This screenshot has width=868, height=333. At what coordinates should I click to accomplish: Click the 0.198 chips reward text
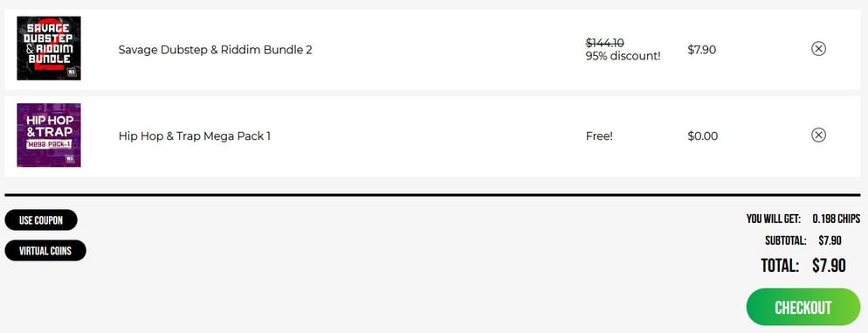pyautogui.click(x=837, y=219)
